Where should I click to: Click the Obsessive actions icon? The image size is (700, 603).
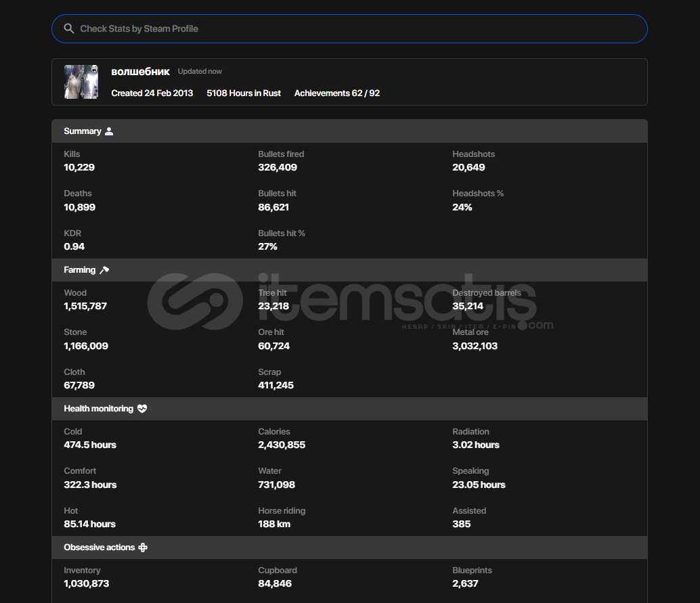(143, 548)
